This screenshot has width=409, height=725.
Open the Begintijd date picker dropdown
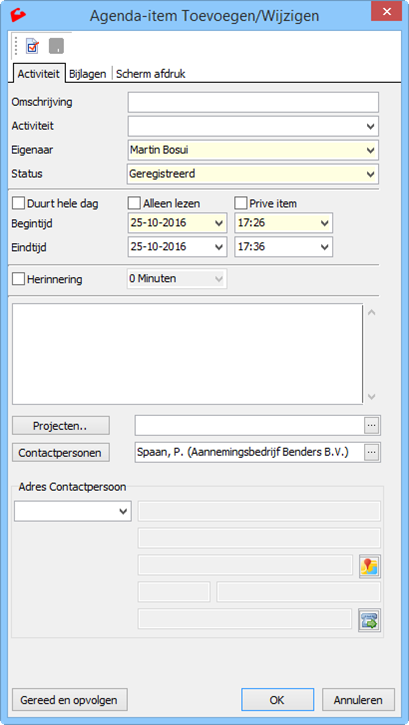tap(219, 223)
